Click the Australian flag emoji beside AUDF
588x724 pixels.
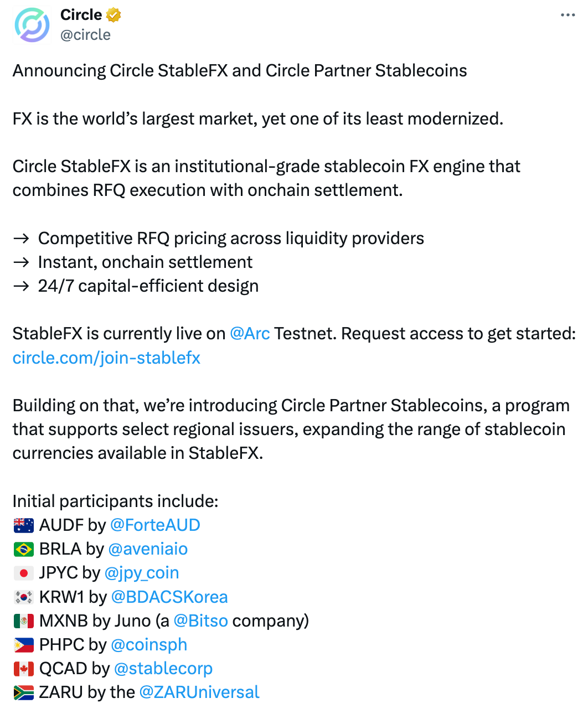coord(24,525)
